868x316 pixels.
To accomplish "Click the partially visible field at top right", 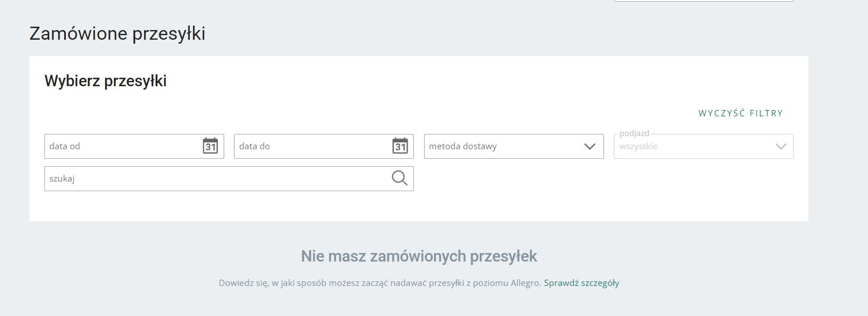I will point(703,1).
